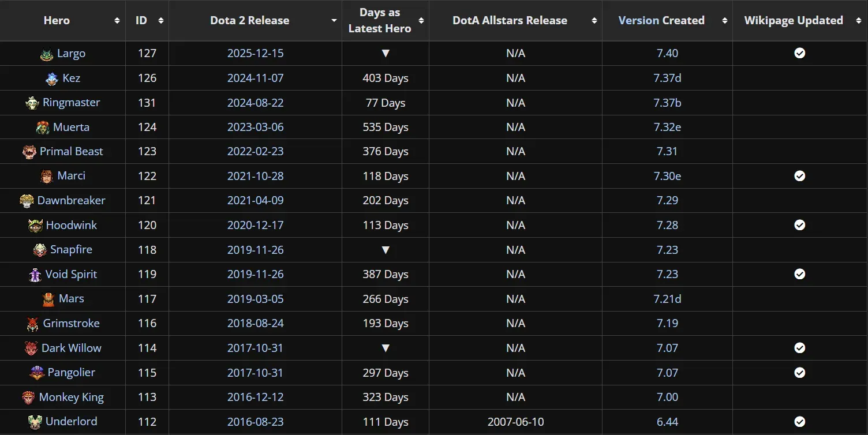The image size is (868, 435).
Task: Click the Version link in header
Action: point(638,21)
